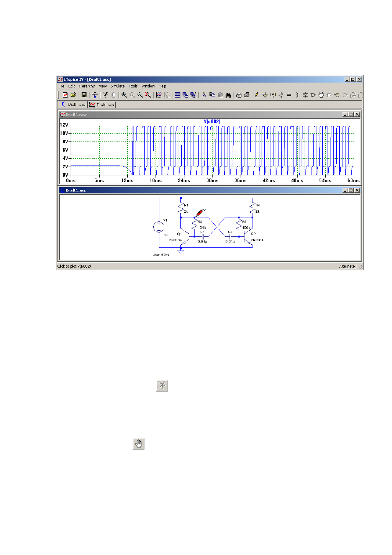Select the Ground symbol tool

[x=265, y=94]
